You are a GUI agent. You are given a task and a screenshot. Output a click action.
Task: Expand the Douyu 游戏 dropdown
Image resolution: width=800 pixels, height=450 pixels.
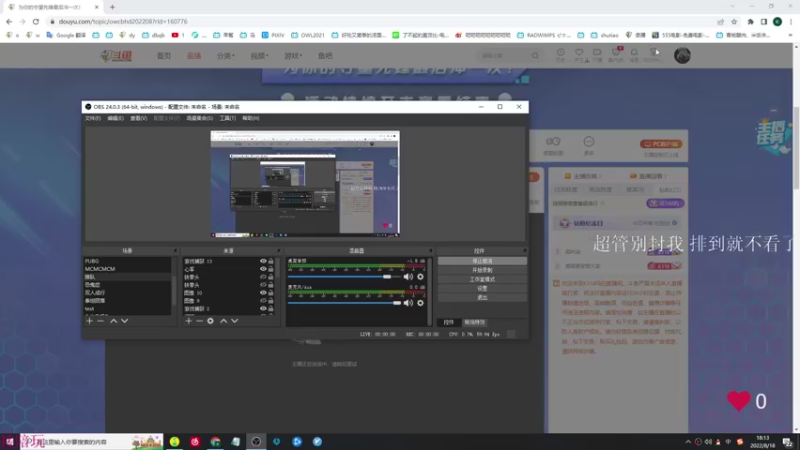pos(293,56)
